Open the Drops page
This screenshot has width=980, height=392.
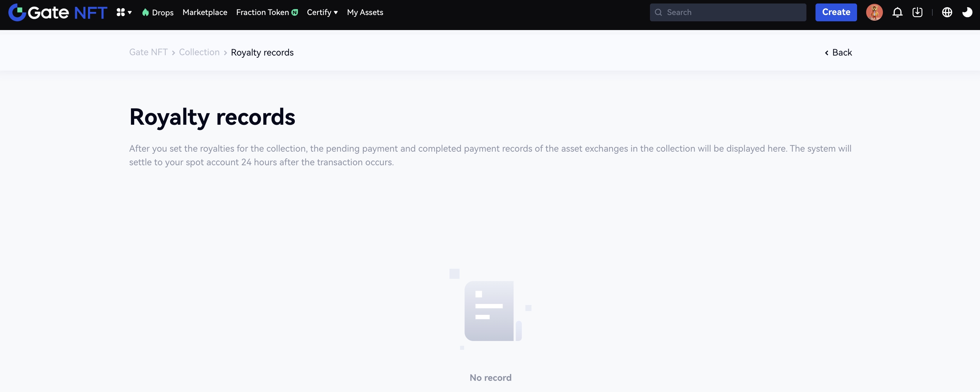pyautogui.click(x=162, y=13)
